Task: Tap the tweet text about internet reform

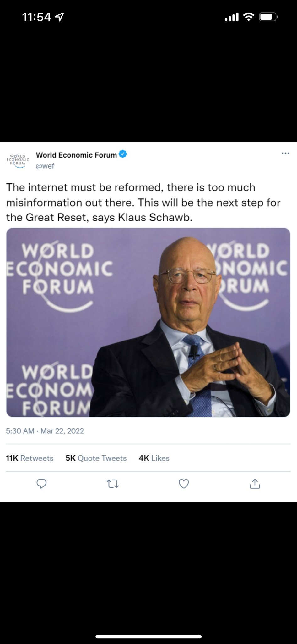Action: pyautogui.click(x=143, y=202)
